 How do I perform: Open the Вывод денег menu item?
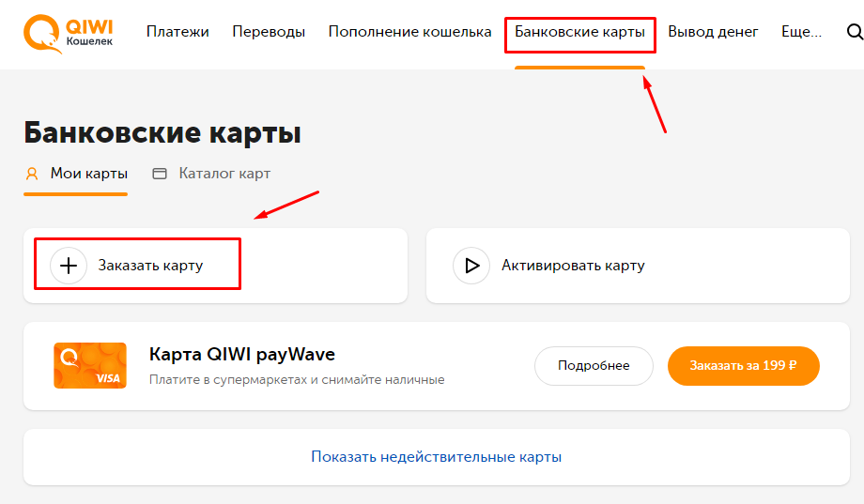tap(713, 32)
